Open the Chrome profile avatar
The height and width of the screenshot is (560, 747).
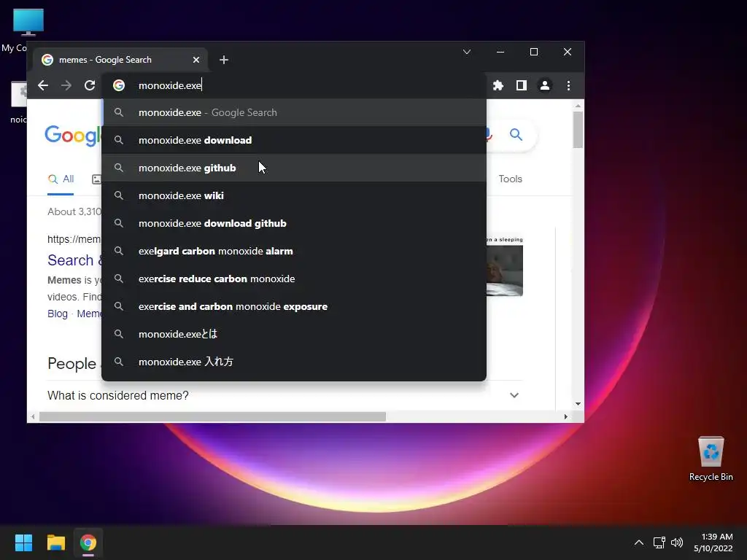click(x=544, y=85)
